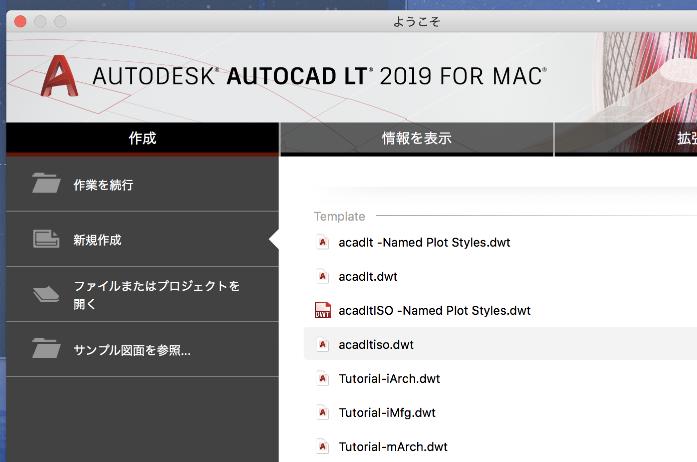The image size is (697, 462).
Task: Click the icon next to Tutorial-iArch.dwt
Action: (x=323, y=378)
